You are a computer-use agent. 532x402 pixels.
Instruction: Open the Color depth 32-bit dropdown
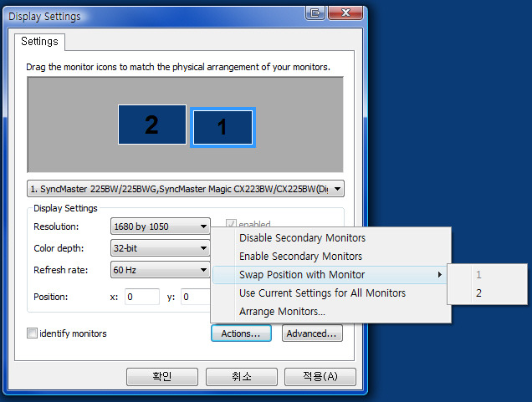point(160,248)
